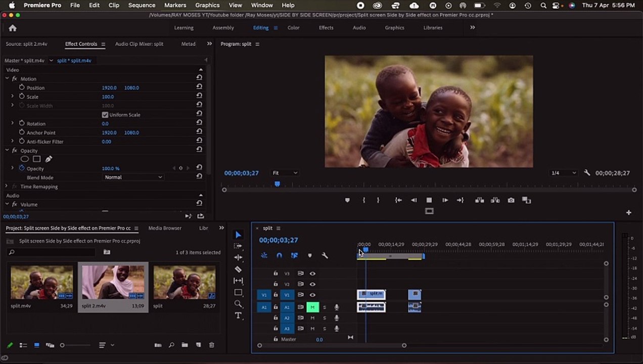Open the Markers menu
This screenshot has width=643, height=364.
pyautogui.click(x=175, y=5)
